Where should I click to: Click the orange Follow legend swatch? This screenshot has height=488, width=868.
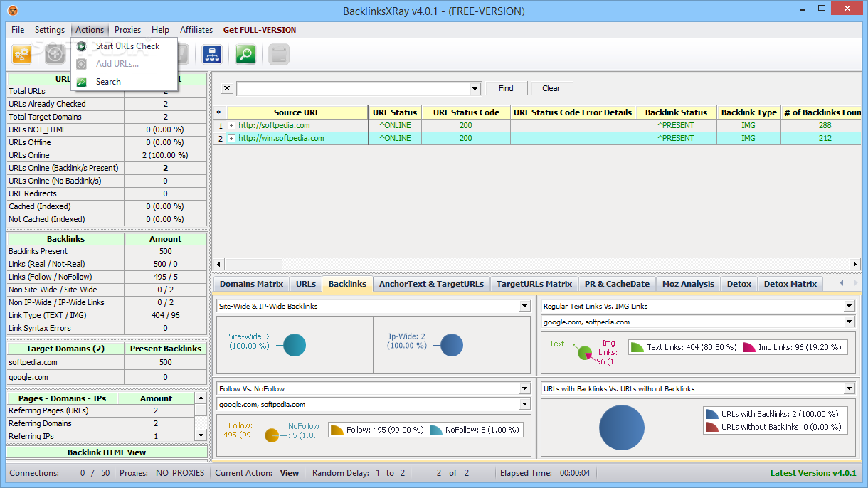click(x=337, y=430)
